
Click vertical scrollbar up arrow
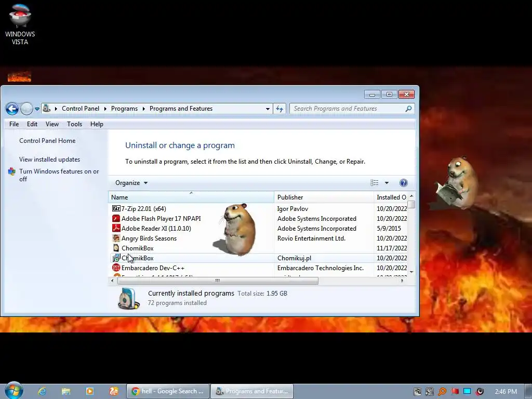411,196
